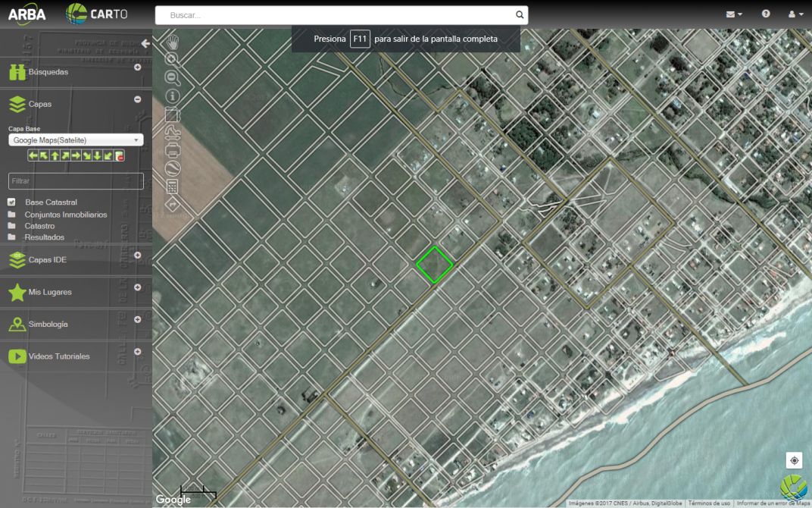This screenshot has width=812, height=508.
Task: Activate the zoom-in magnifier tool
Action: pyautogui.click(x=172, y=59)
